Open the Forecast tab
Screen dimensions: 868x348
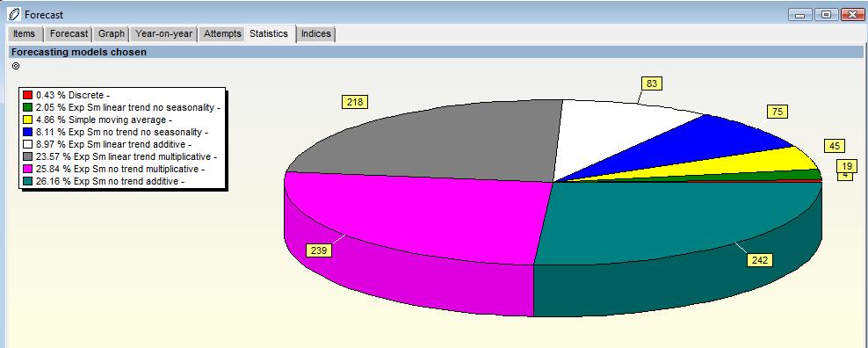(69, 33)
